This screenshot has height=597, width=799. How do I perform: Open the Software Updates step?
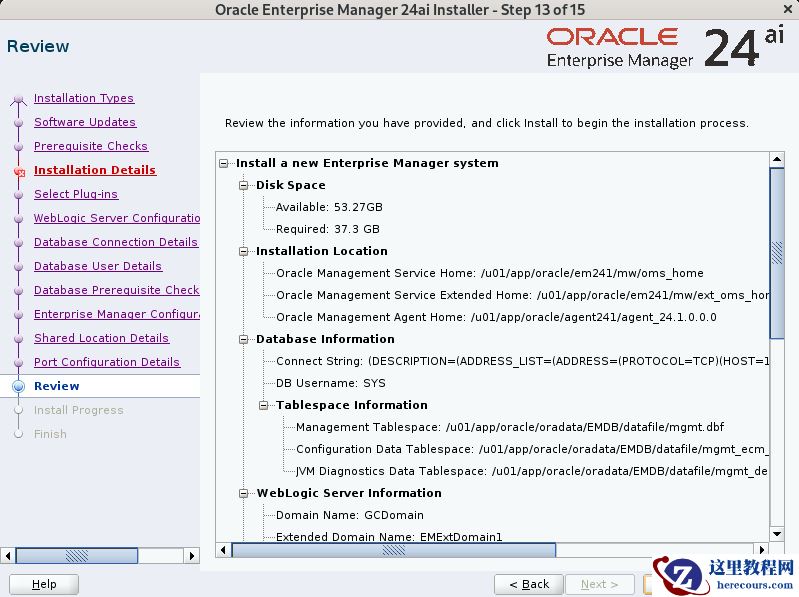(x=85, y=122)
